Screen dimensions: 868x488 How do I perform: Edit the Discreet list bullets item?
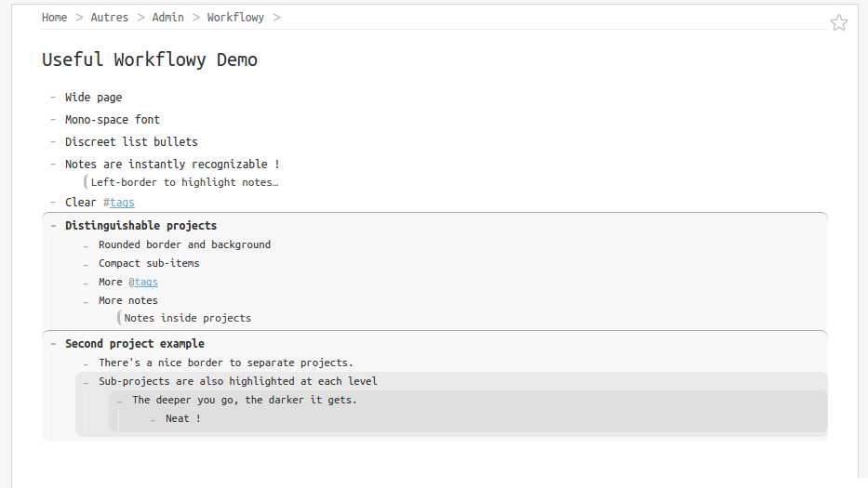click(131, 141)
